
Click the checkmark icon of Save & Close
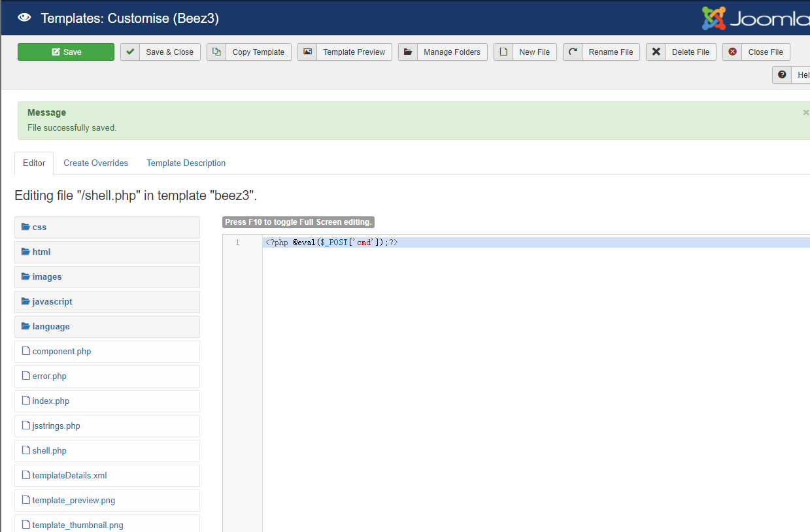[x=131, y=52]
